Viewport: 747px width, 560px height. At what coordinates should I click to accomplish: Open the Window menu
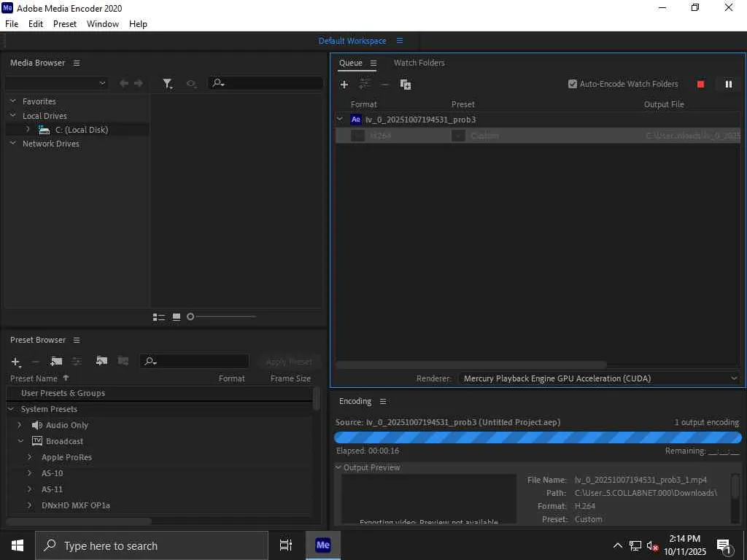tap(103, 24)
